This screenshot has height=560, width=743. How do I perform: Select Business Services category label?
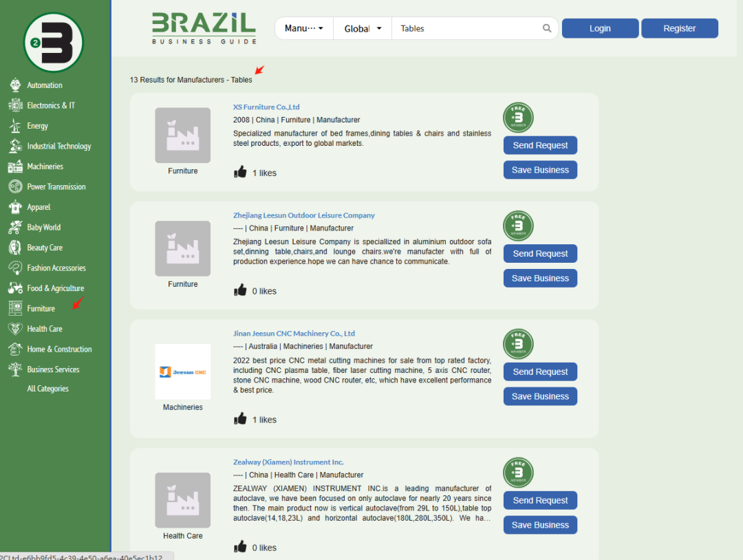(x=53, y=369)
